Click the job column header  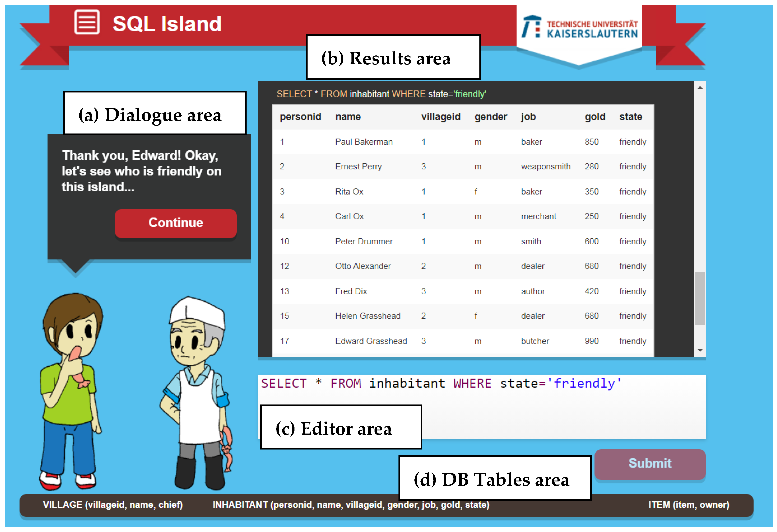click(528, 117)
